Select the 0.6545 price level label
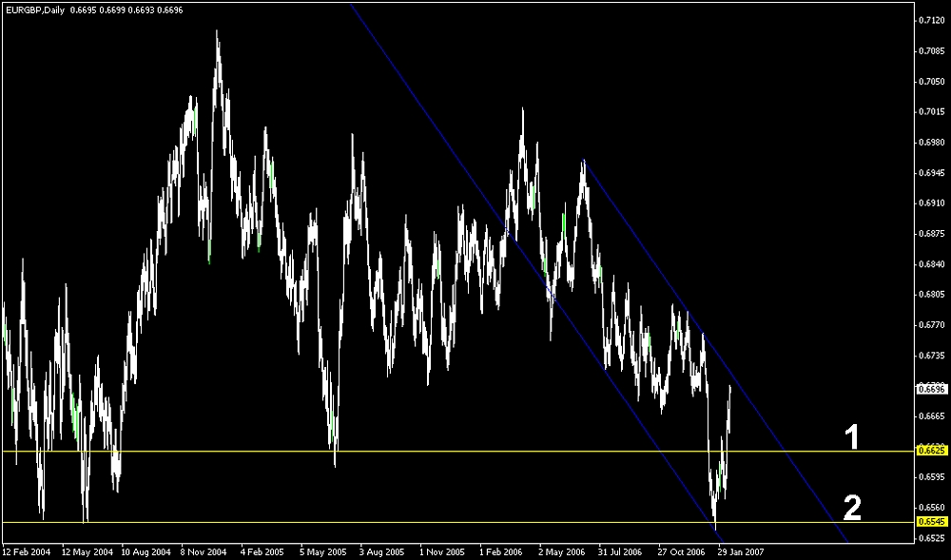This screenshot has height=560, width=951. [x=929, y=522]
